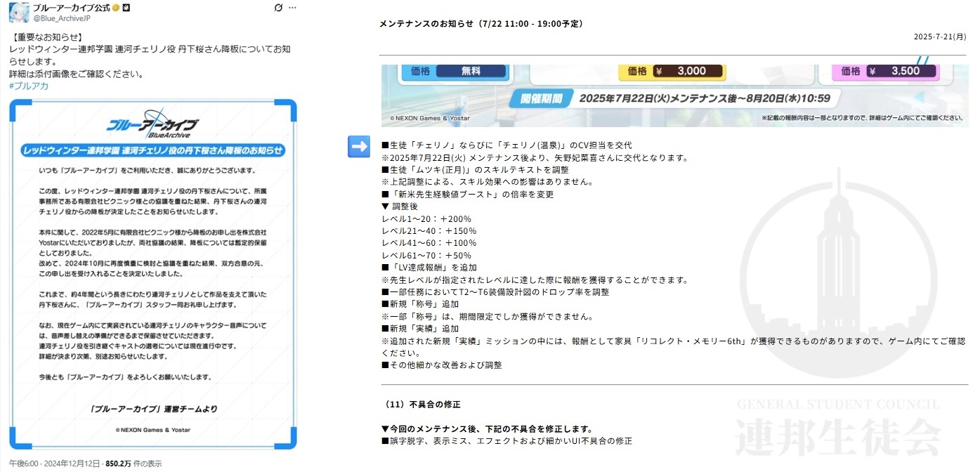Viewport: 980px width, 472px height.
Task: Click the ▼ 調整後 disclosure marker
Action: [400, 206]
